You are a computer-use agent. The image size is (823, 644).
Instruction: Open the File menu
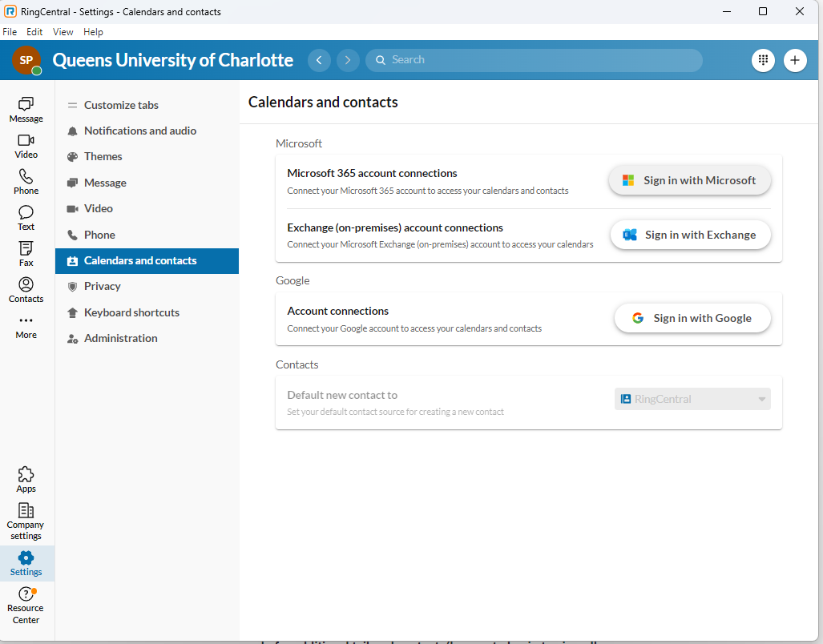(x=10, y=32)
